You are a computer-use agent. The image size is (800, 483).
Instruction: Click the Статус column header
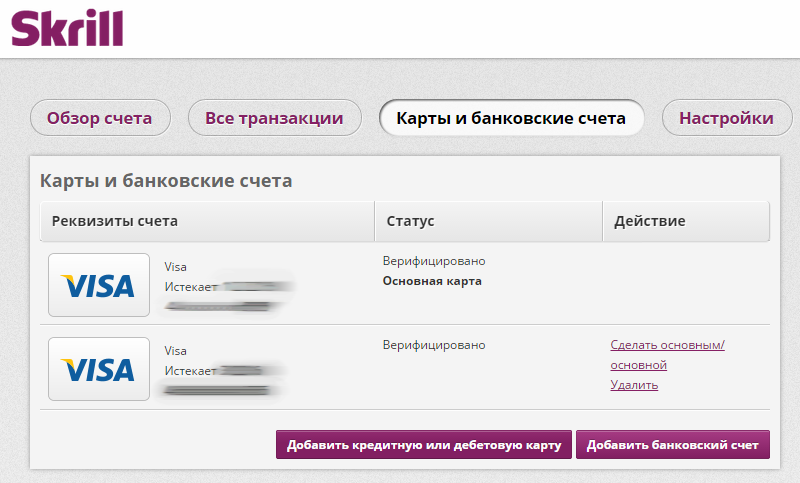[x=411, y=221]
